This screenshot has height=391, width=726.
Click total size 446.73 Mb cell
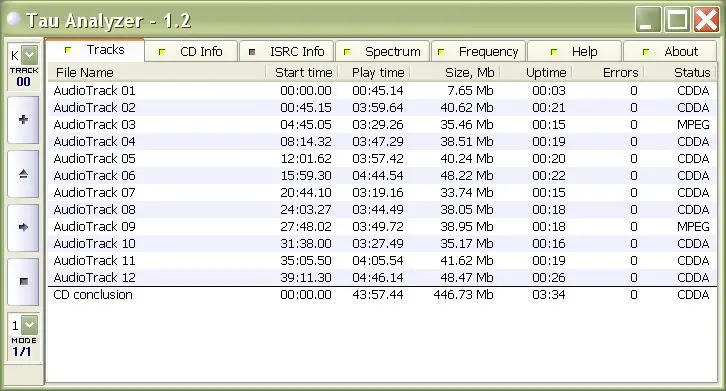[x=463, y=295]
